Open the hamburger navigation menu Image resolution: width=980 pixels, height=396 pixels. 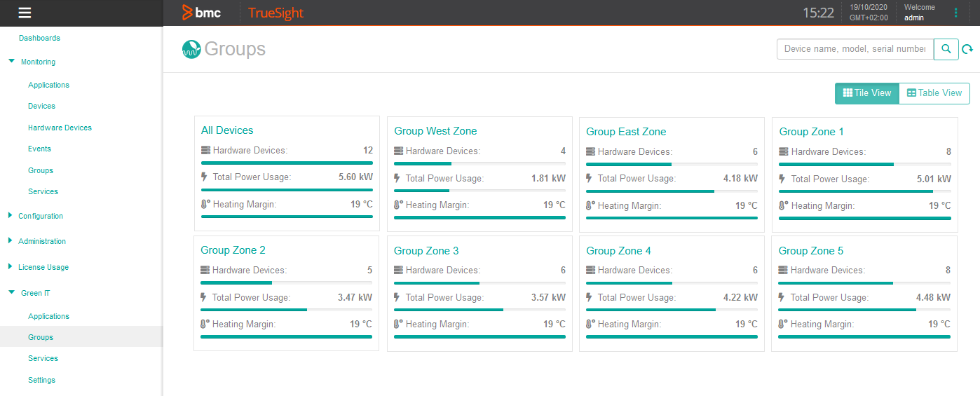(25, 13)
